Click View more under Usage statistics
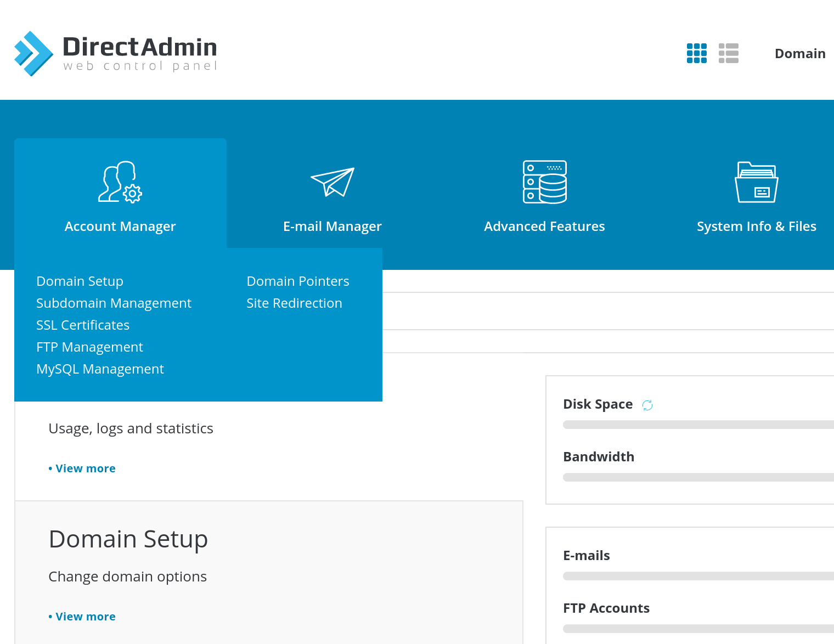Viewport: 834px width, 644px height. (85, 468)
